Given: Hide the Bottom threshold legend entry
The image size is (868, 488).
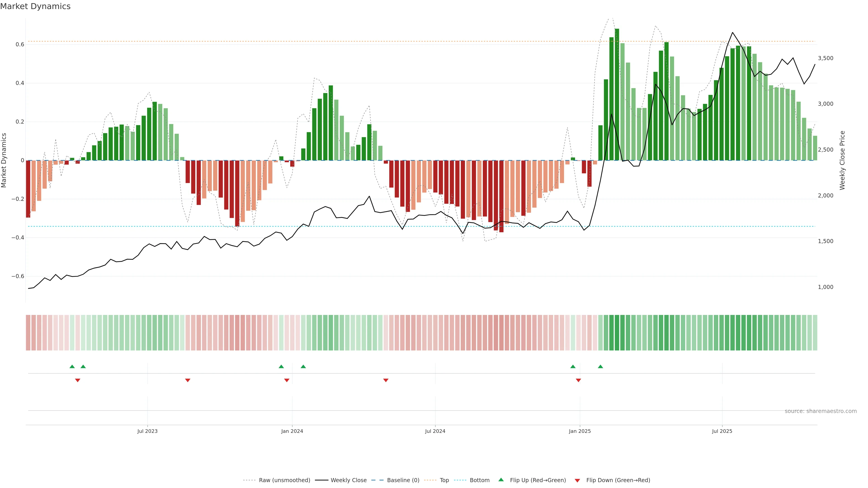Looking at the screenshot, I should 479,480.
